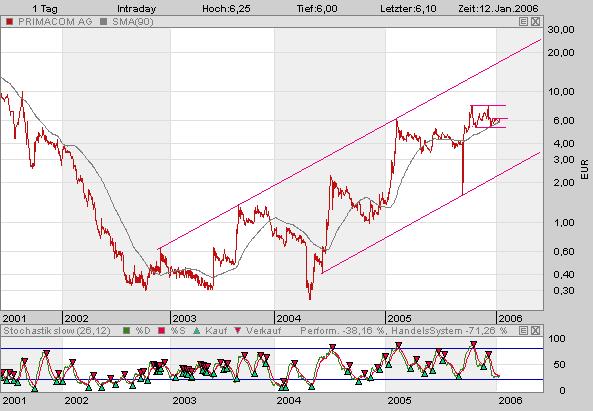Open the price chart panel's settings icon
This screenshot has width=593, height=411.
[x=523, y=22]
